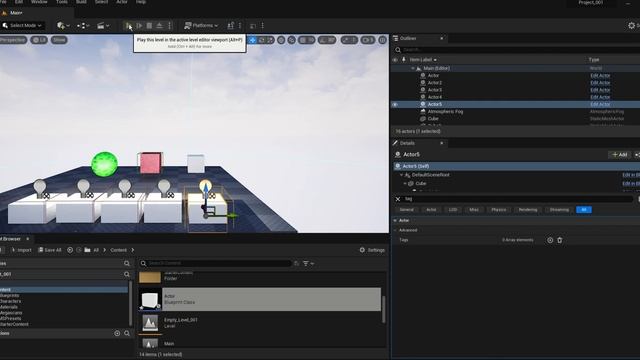Screen dimensions: 640x360
Task: Click the Perspective viewport button
Action: [x=13, y=40]
